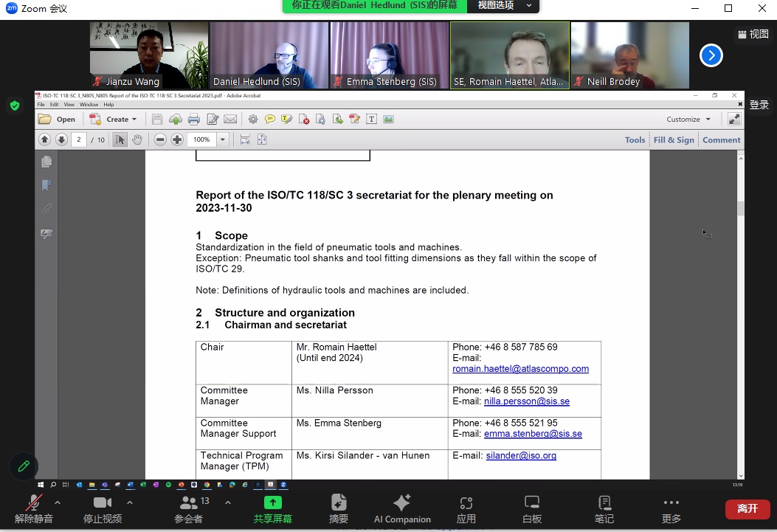This screenshot has height=532, width=777.
Task: Click the fit one full page icon
Action: point(262,139)
